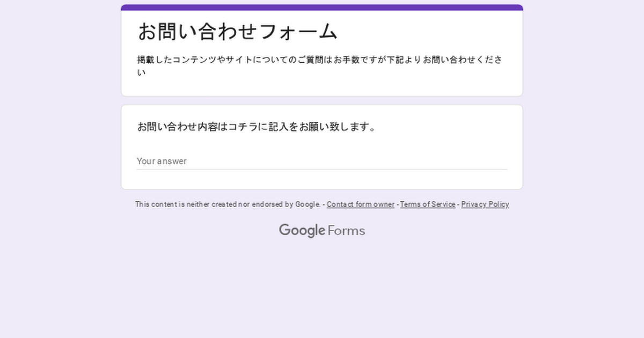Click the purple accent bar atop form
Viewport: 644px width, 338px height.
(322, 8)
